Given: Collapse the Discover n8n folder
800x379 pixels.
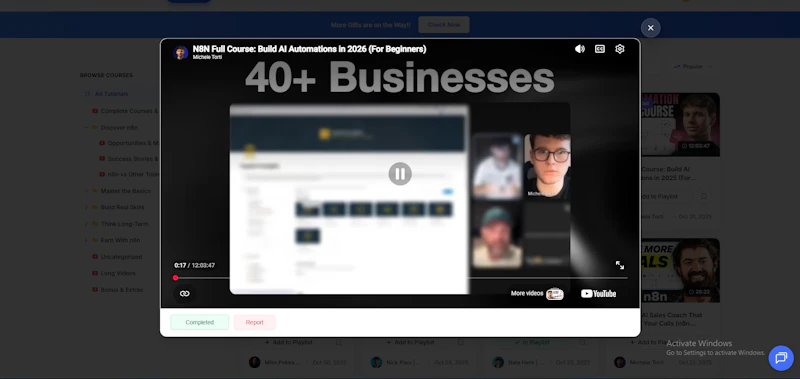Looking at the screenshot, I should (86, 128).
